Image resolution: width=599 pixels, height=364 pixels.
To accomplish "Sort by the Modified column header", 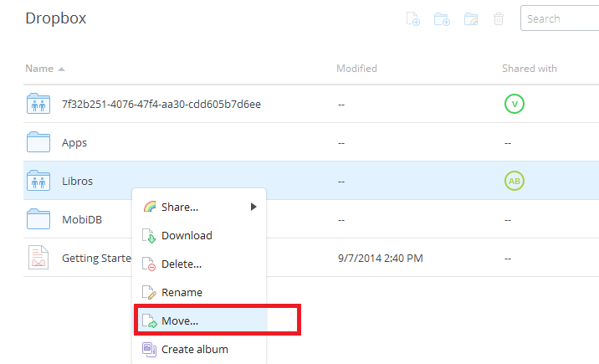I will pos(356,69).
